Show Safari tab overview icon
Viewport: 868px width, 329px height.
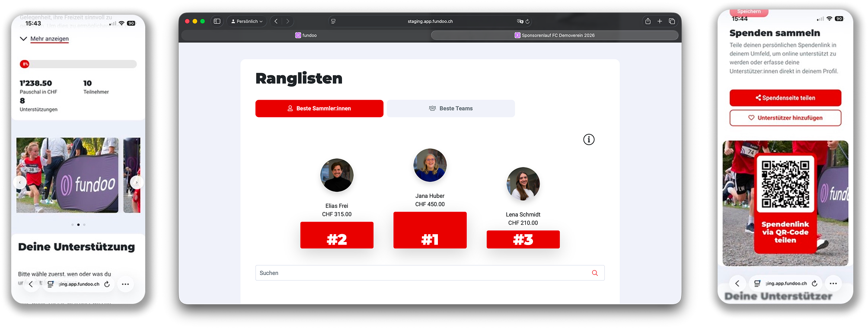[672, 21]
